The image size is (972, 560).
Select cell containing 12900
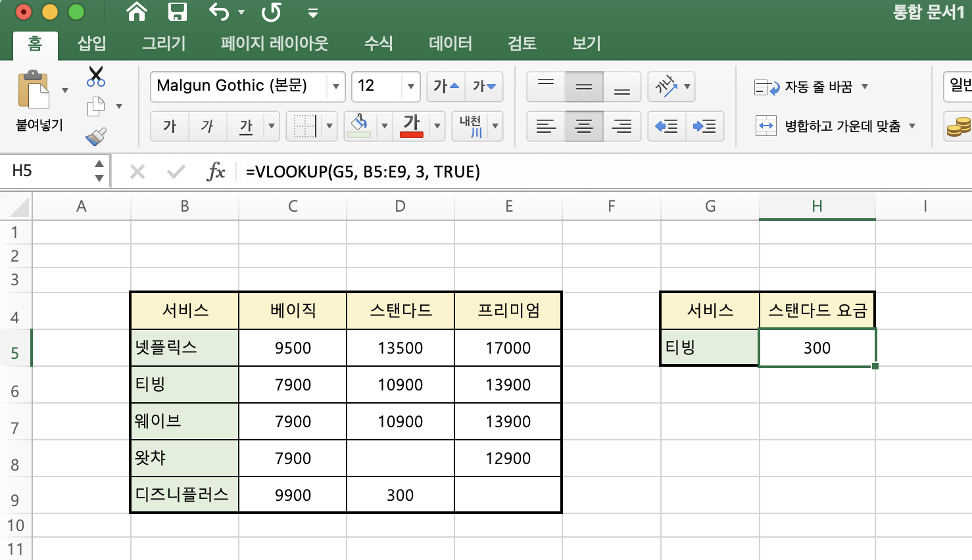[x=508, y=458]
